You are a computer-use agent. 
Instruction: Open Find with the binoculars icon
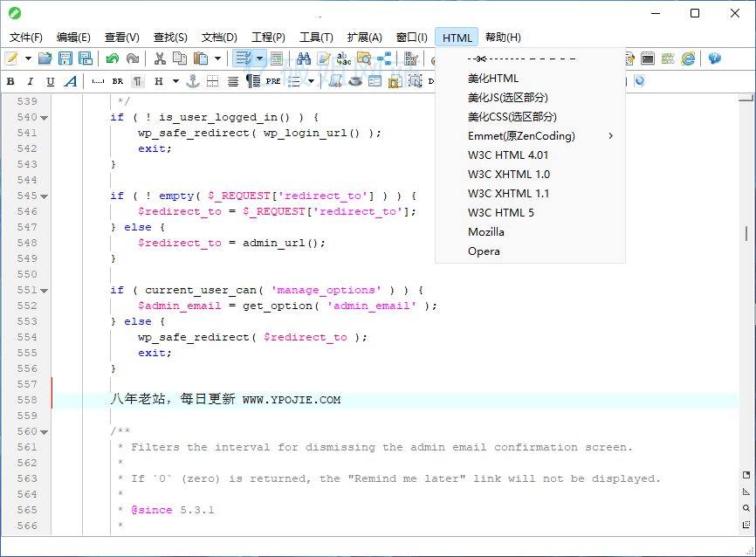pyautogui.click(x=304, y=58)
